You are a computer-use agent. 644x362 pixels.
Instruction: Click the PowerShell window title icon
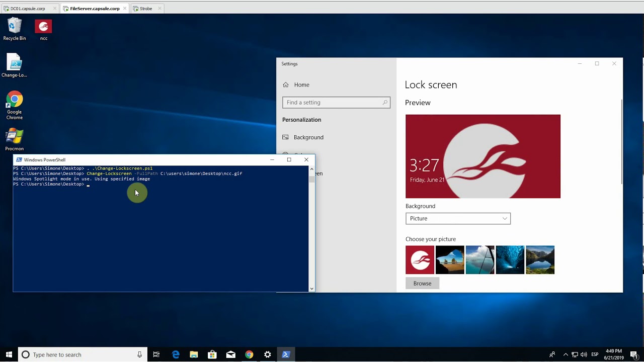[x=19, y=160]
